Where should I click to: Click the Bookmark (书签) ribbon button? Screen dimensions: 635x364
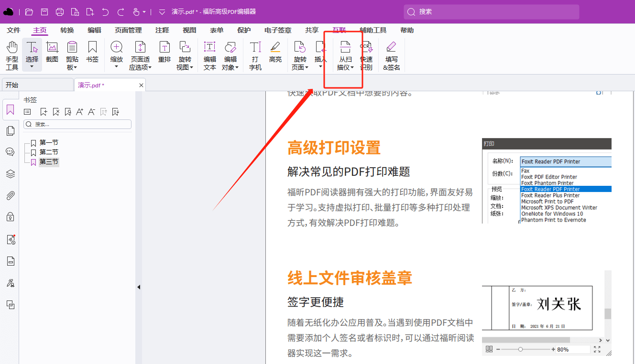click(92, 53)
